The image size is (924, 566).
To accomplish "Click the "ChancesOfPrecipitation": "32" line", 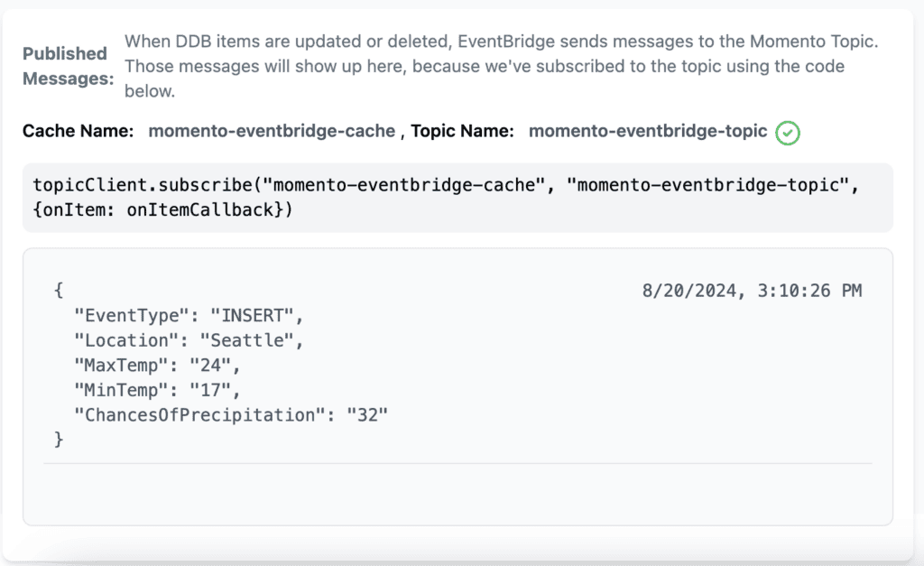I will (231, 415).
